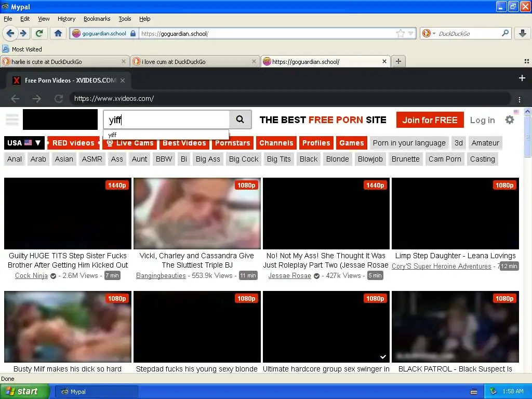Select the 'Brunette' category tag
Screen dimensions: 532x399
405,159
